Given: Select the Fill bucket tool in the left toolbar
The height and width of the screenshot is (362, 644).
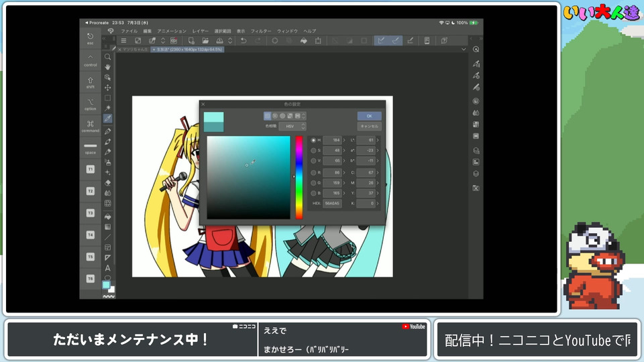Looking at the screenshot, I should click(107, 217).
